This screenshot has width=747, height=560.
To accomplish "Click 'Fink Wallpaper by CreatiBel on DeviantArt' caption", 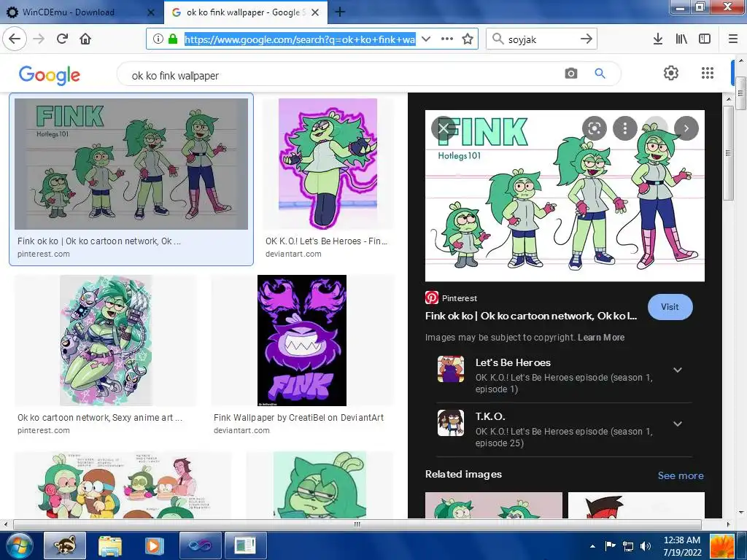I will pos(298,418).
